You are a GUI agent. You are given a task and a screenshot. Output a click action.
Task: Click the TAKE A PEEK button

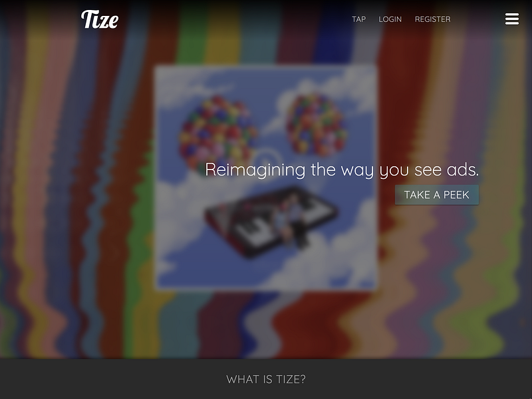pyautogui.click(x=437, y=195)
